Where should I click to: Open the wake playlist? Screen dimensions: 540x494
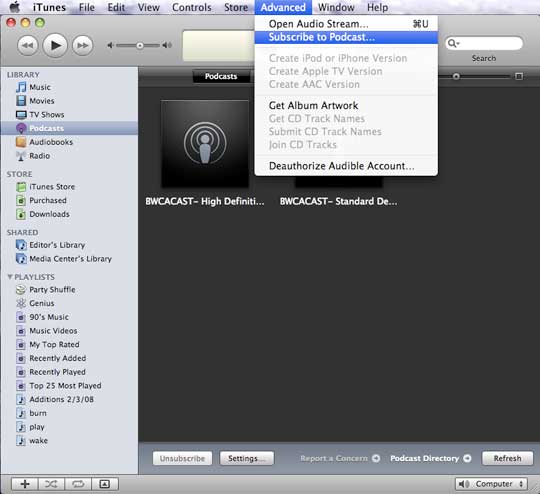(38, 441)
